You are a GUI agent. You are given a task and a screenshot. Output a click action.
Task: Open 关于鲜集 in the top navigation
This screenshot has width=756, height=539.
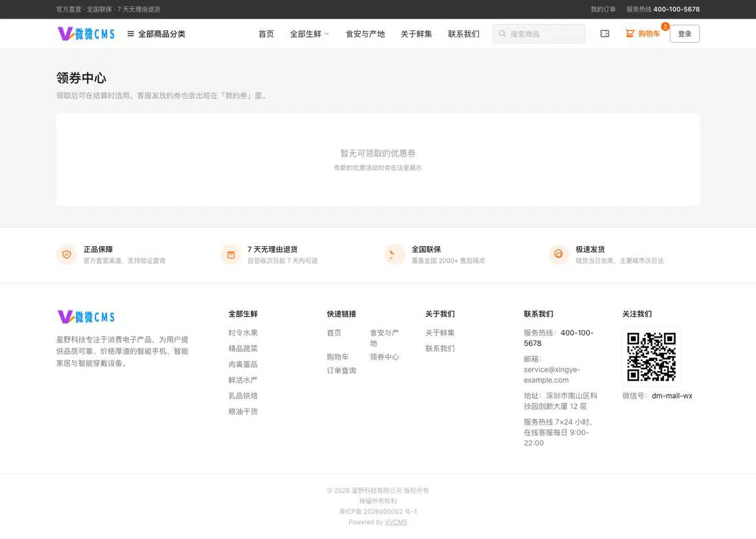pos(416,34)
